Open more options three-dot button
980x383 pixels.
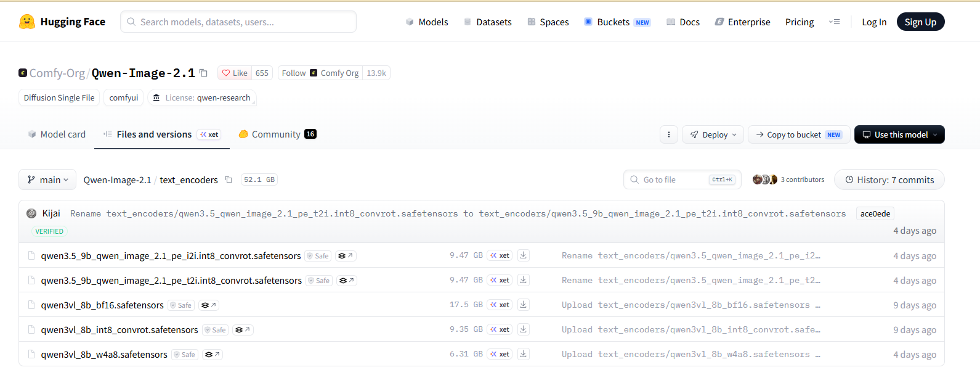tap(669, 134)
